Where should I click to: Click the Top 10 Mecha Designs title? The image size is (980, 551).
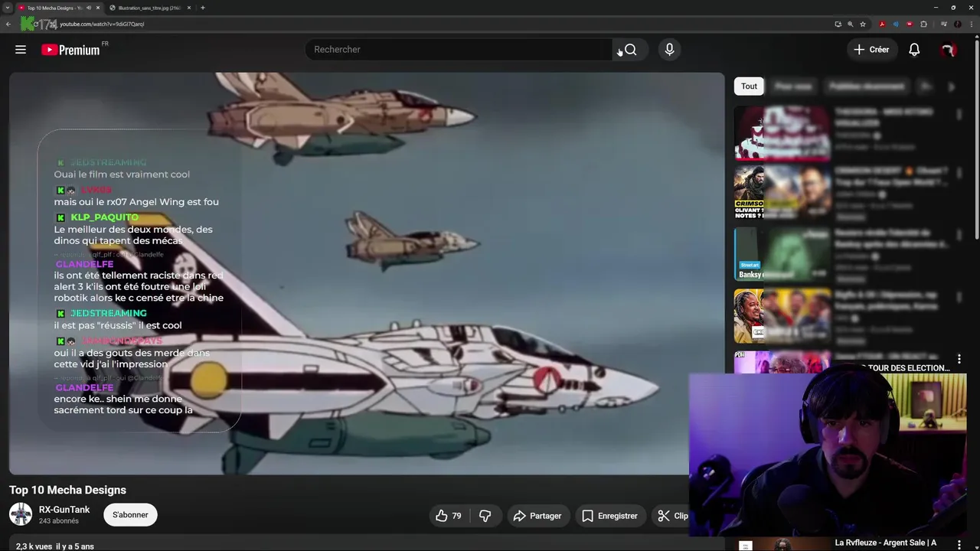pos(67,490)
